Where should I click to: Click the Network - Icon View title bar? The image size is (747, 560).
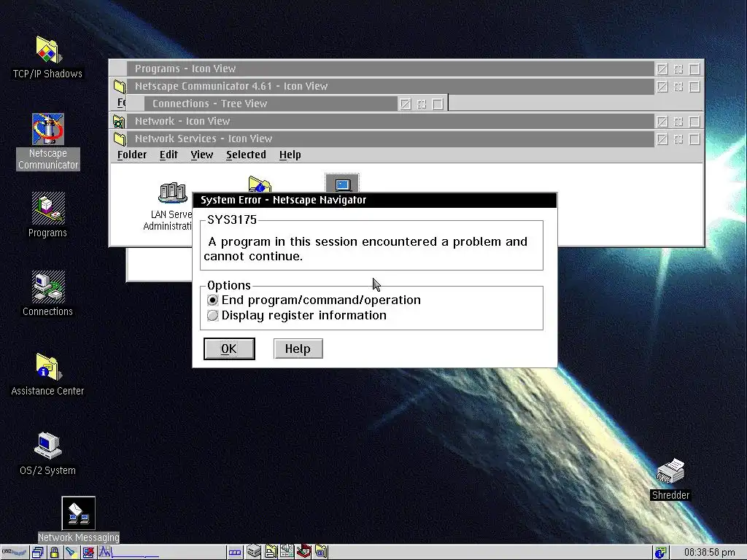tap(391, 122)
